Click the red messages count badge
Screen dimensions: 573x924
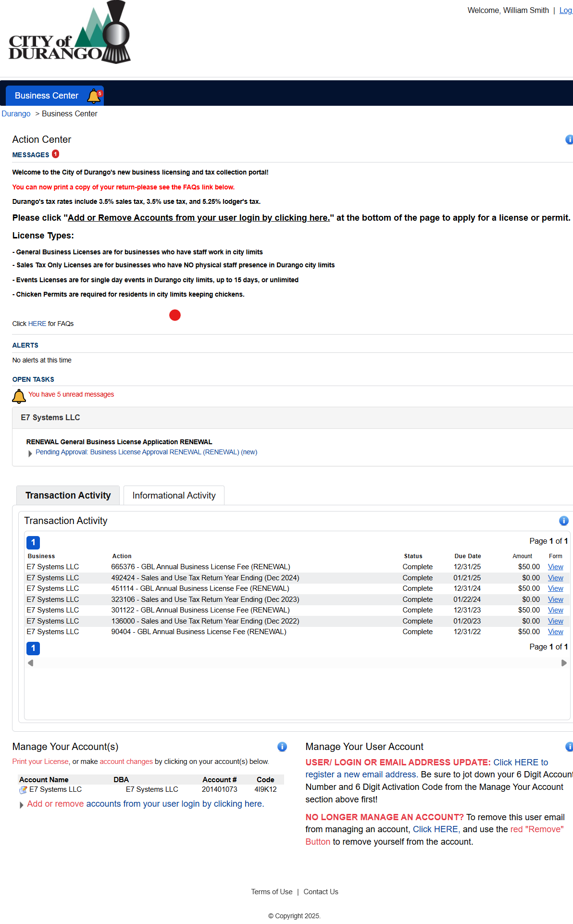coord(56,154)
